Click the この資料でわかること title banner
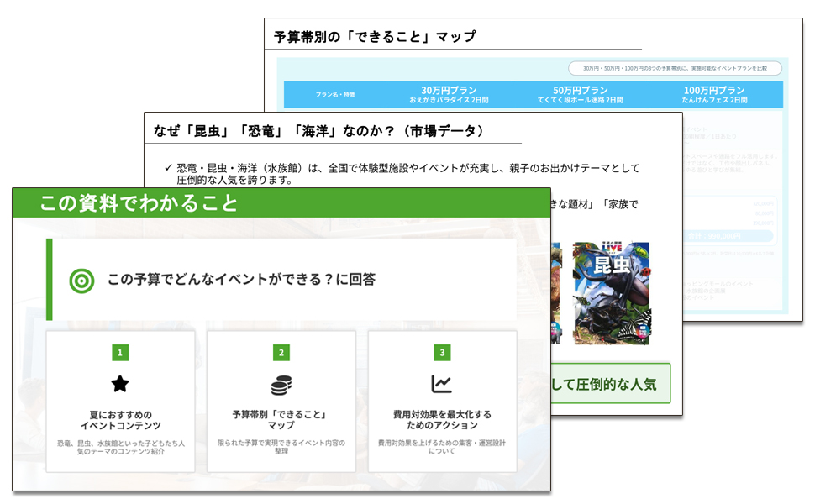The width and height of the screenshot is (815, 504). point(139,202)
